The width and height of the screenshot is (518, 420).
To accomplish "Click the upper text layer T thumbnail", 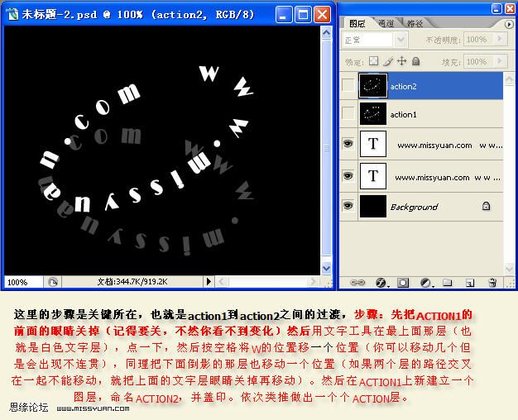I will tap(373, 144).
